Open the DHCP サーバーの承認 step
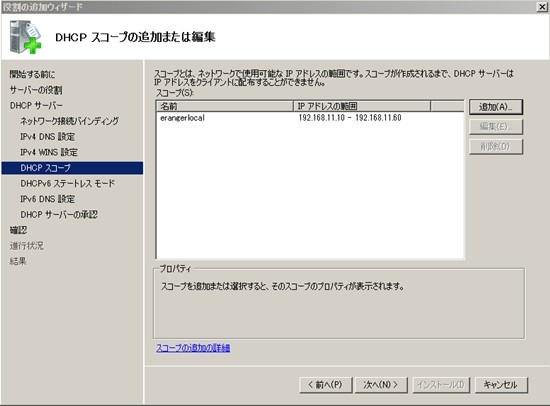 (x=59, y=214)
